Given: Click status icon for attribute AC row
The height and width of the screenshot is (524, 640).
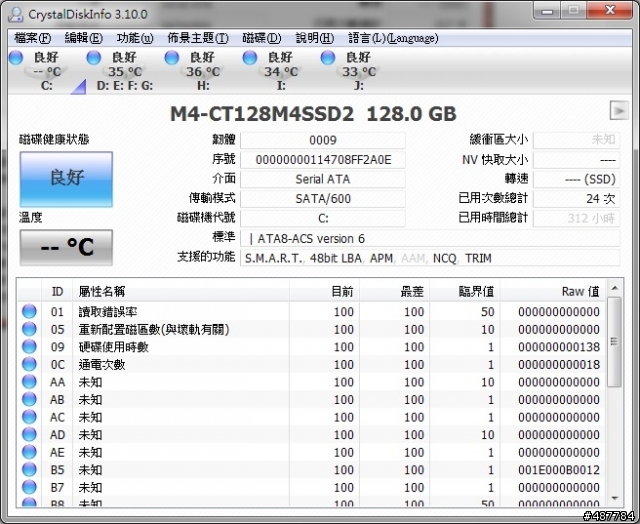Looking at the screenshot, I should point(29,417).
